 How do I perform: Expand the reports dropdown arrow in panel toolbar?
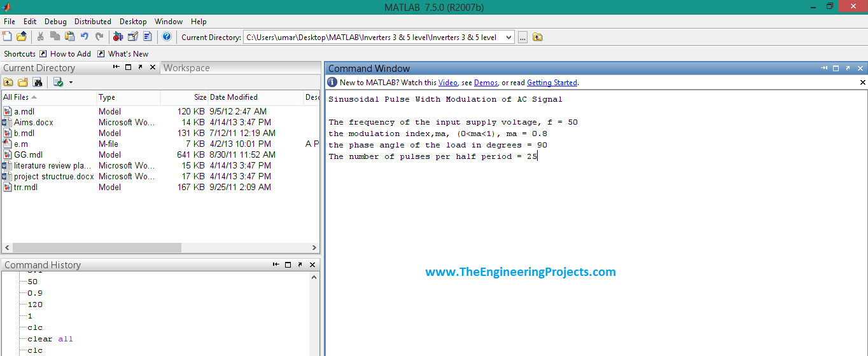click(71, 83)
